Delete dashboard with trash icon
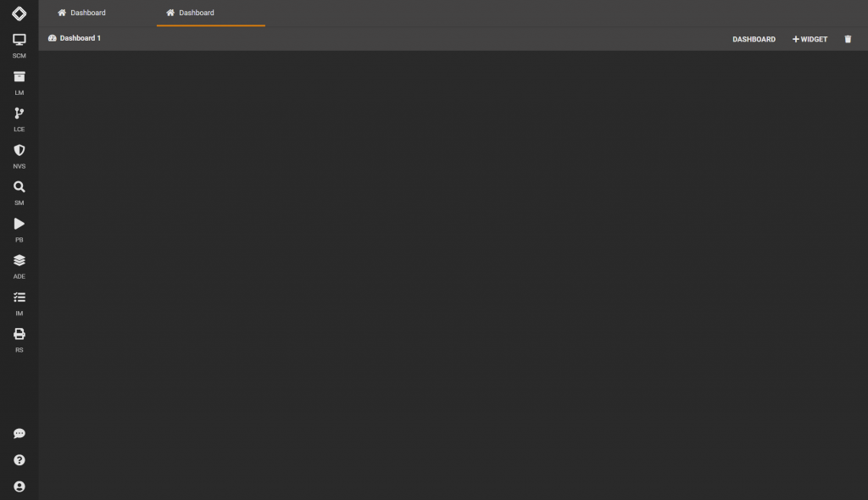Screen dimensions: 868x500 click(x=848, y=39)
